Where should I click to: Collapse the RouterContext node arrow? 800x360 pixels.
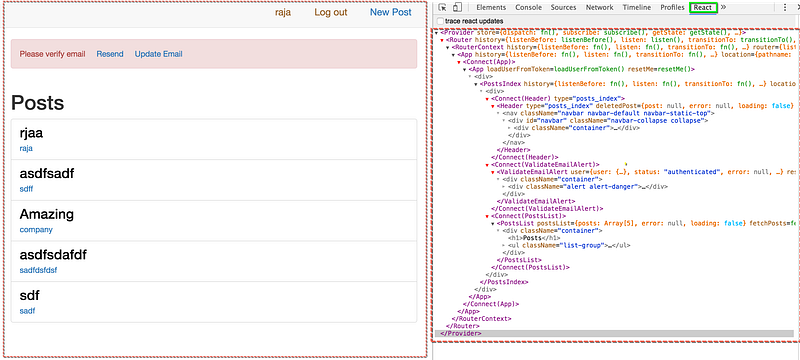click(447, 47)
